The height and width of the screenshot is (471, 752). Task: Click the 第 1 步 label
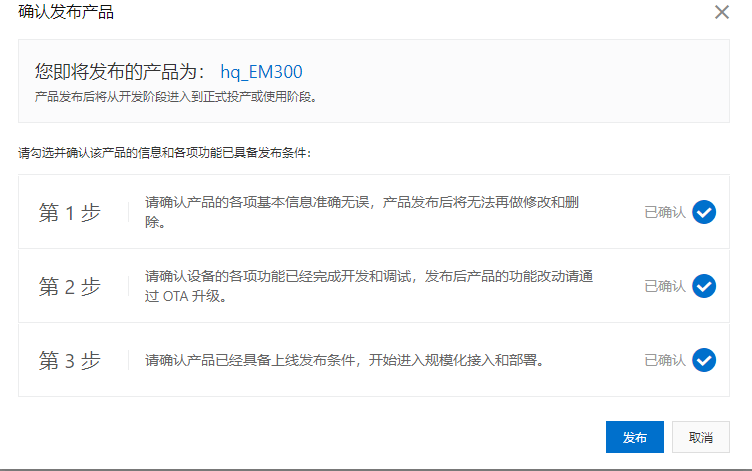[70, 212]
